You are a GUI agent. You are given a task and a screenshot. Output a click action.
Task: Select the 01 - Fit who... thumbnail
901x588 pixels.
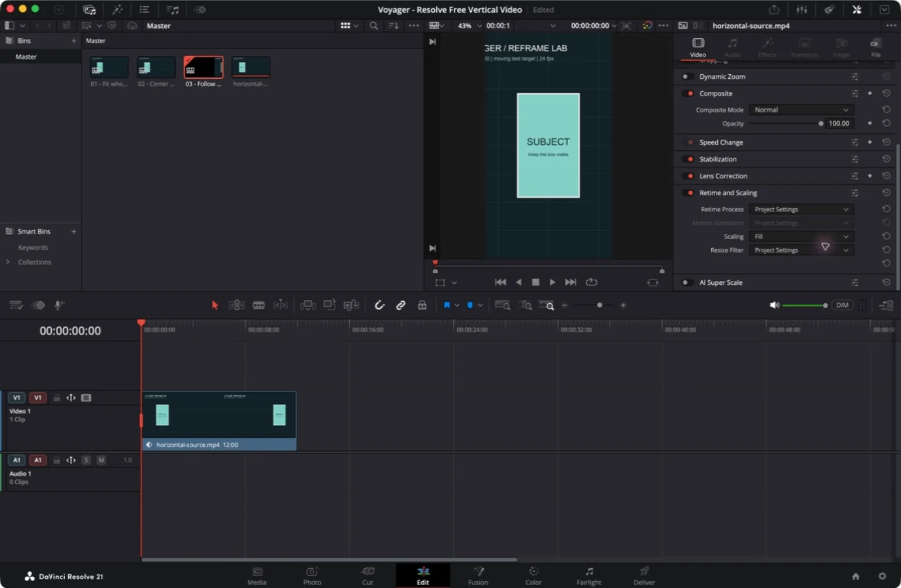coord(109,68)
